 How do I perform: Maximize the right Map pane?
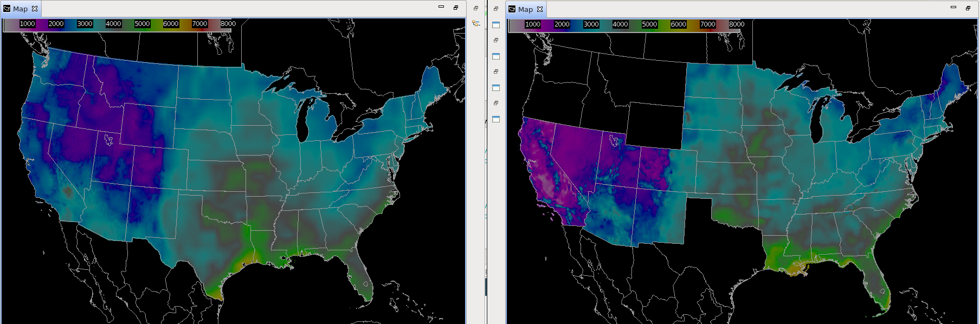[968, 8]
